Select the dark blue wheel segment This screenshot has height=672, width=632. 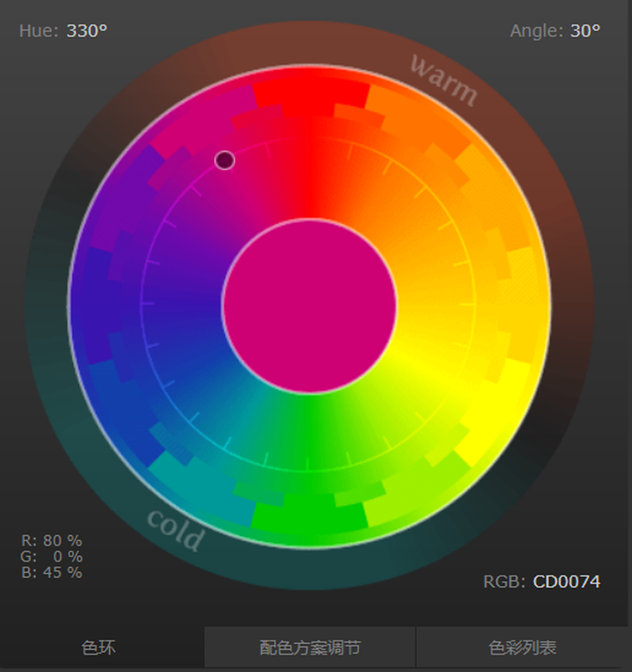coord(97,305)
